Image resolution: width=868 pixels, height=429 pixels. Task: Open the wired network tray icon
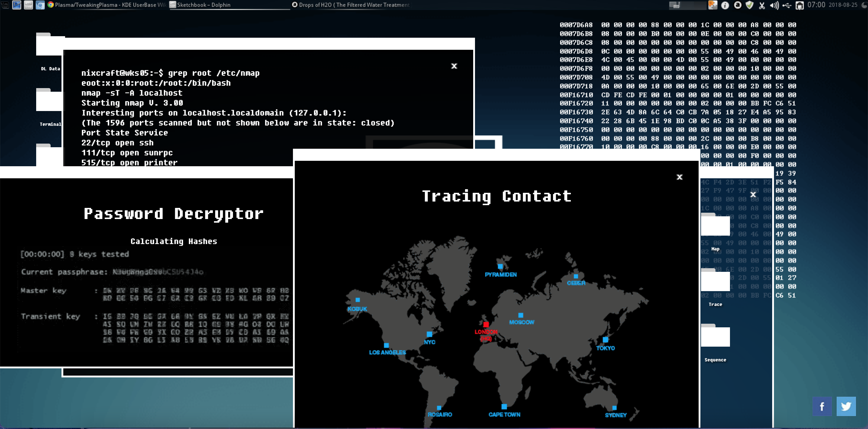pyautogui.click(x=799, y=5)
